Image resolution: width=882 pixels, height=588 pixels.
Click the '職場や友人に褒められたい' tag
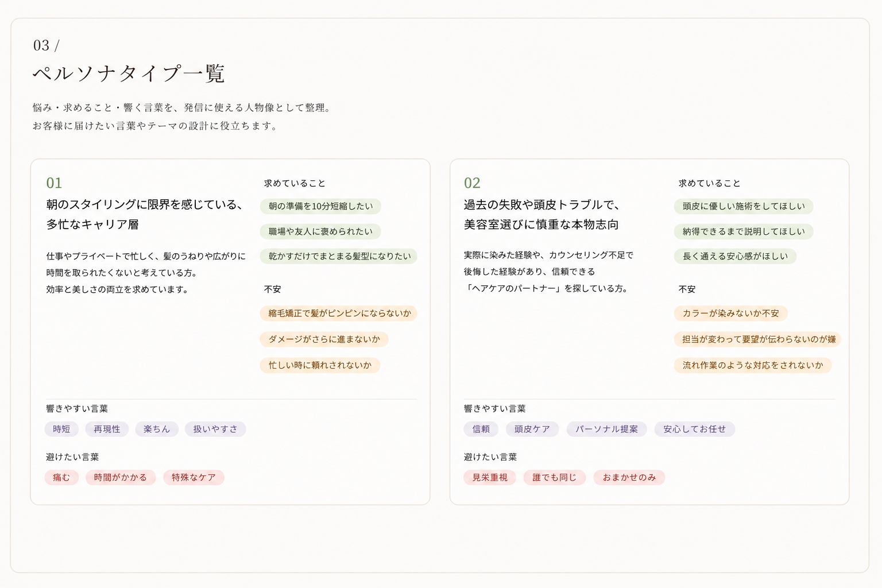click(320, 231)
